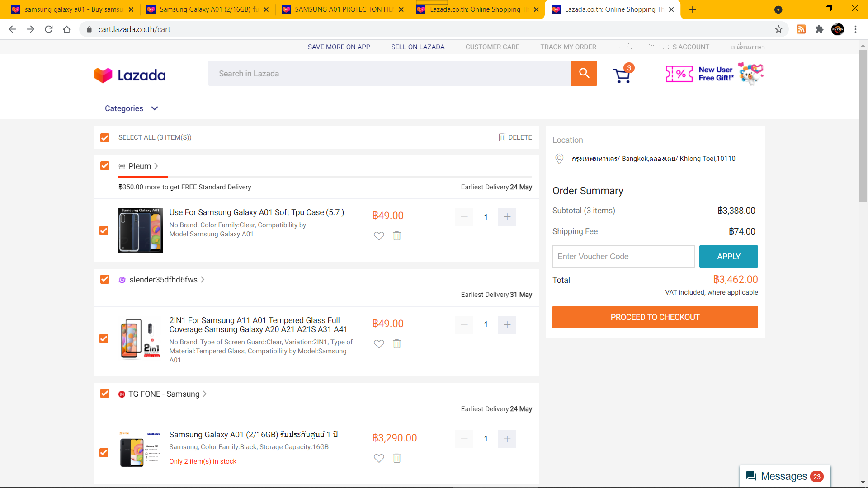This screenshot has width=868, height=488.
Task: Uncheck the Samsung Galaxy A01 phone checkbox
Action: 104,453
